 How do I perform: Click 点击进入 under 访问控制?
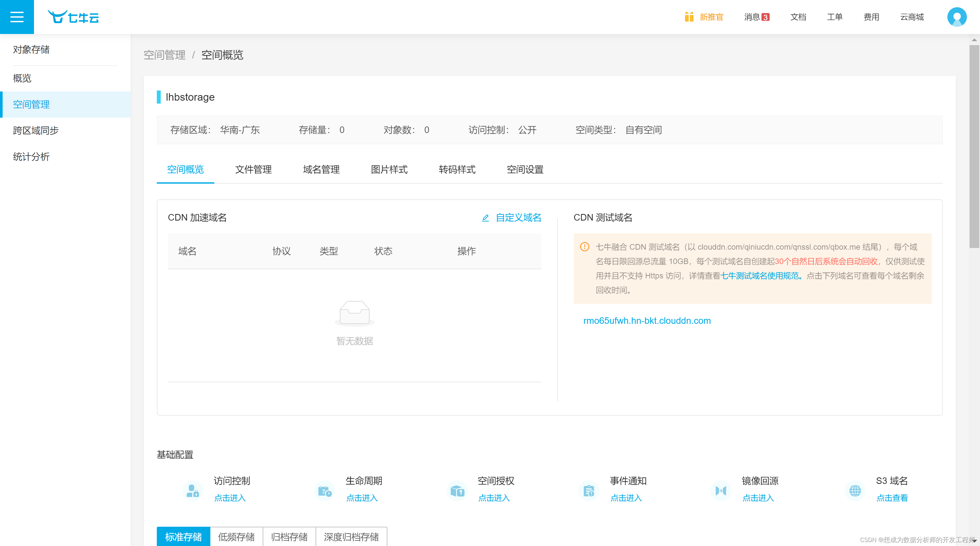click(230, 498)
